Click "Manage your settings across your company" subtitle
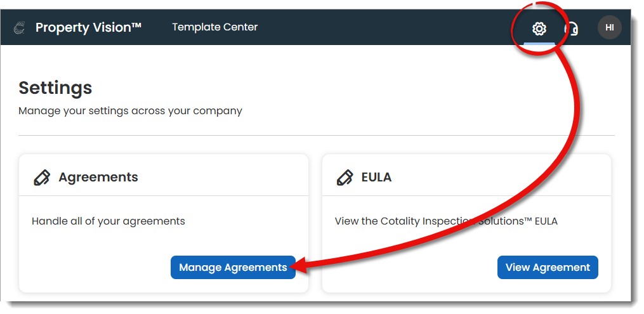The height and width of the screenshot is (314, 644). pos(130,111)
